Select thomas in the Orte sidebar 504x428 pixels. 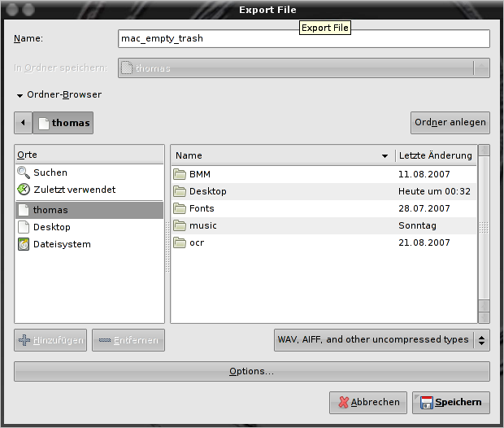tap(89, 210)
